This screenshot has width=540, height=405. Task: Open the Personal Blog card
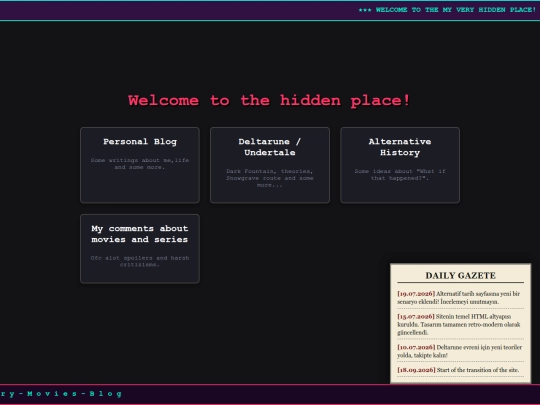click(140, 165)
